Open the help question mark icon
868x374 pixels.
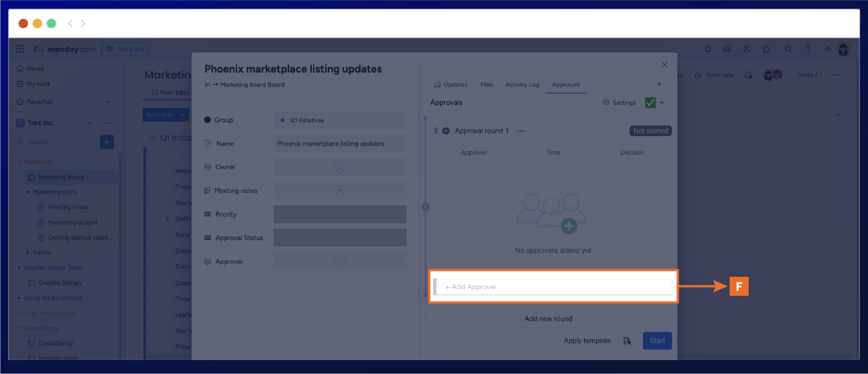[807, 49]
